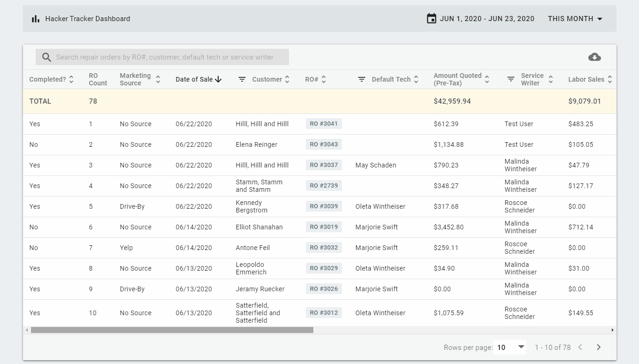Sort Default Tech column using arrows
Viewport: 639px width, 364px height.
[416, 79]
